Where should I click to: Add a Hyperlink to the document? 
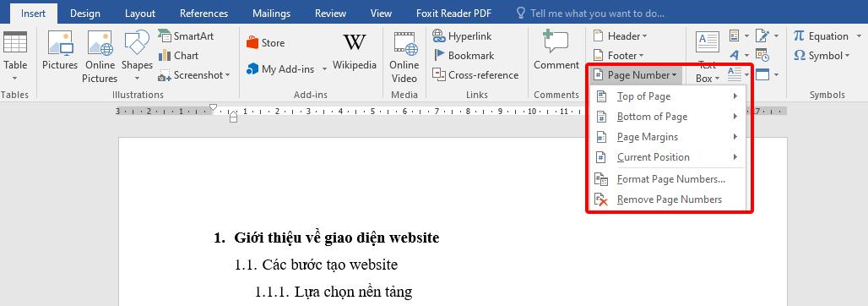(462, 36)
